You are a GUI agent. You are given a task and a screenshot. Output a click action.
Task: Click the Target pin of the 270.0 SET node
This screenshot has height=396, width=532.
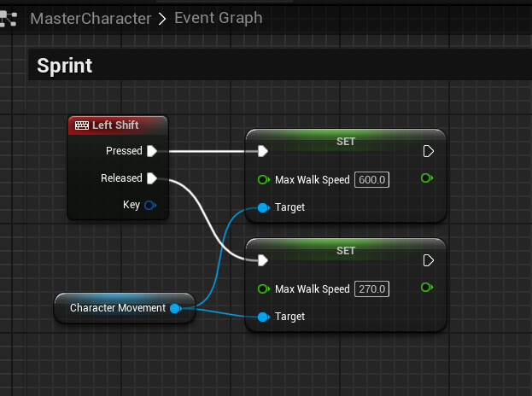click(x=264, y=317)
